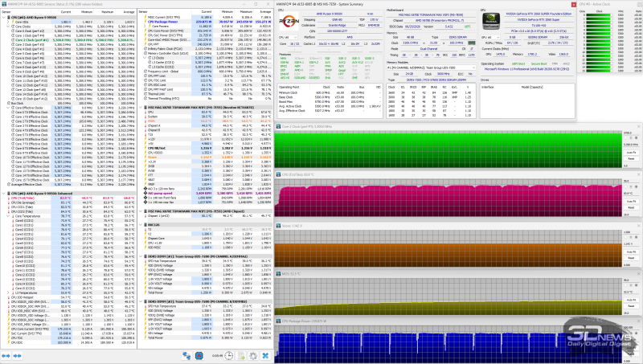643x364 pixels.
Task: Open the Memory Modules selection dropdown
Action: pyautogui.click(x=431, y=67)
